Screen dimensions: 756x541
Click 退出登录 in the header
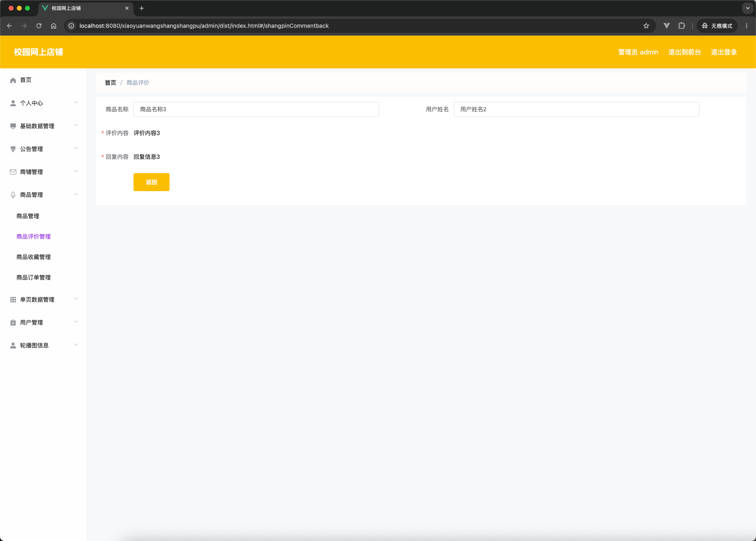point(724,52)
